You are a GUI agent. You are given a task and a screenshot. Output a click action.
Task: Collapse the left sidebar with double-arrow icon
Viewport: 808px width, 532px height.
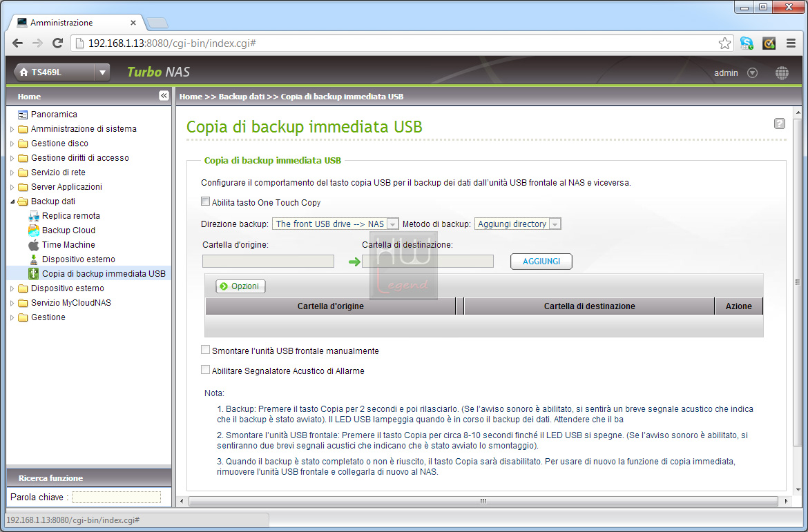pyautogui.click(x=164, y=96)
